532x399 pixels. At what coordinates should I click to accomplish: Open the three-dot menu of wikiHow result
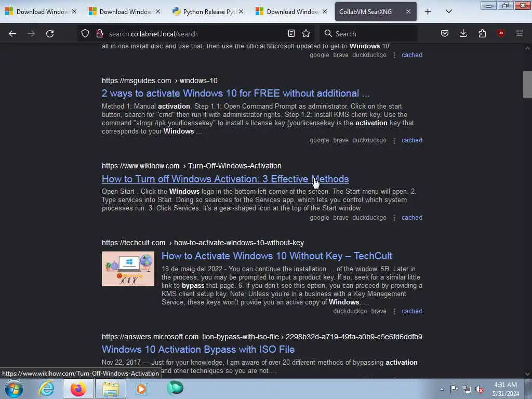coord(394,218)
